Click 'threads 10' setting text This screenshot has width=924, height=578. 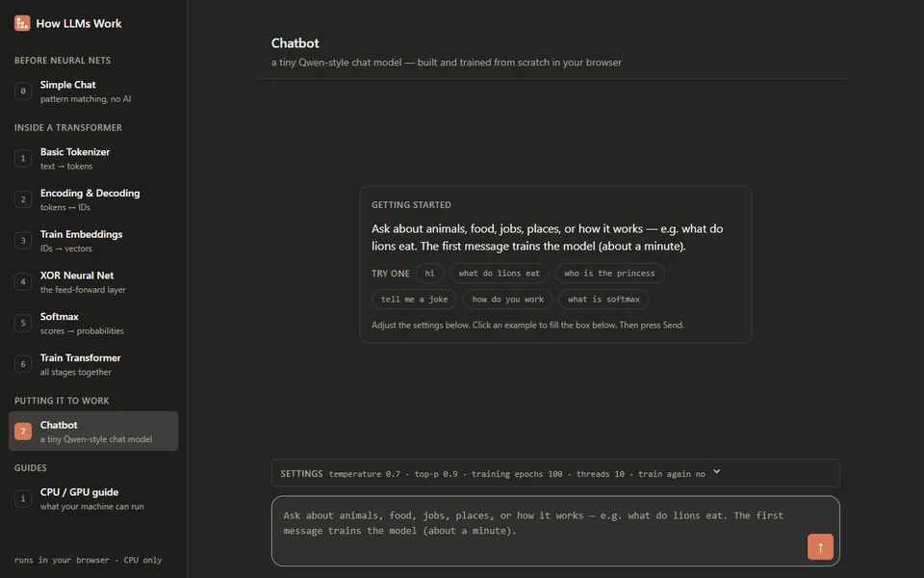click(600, 474)
